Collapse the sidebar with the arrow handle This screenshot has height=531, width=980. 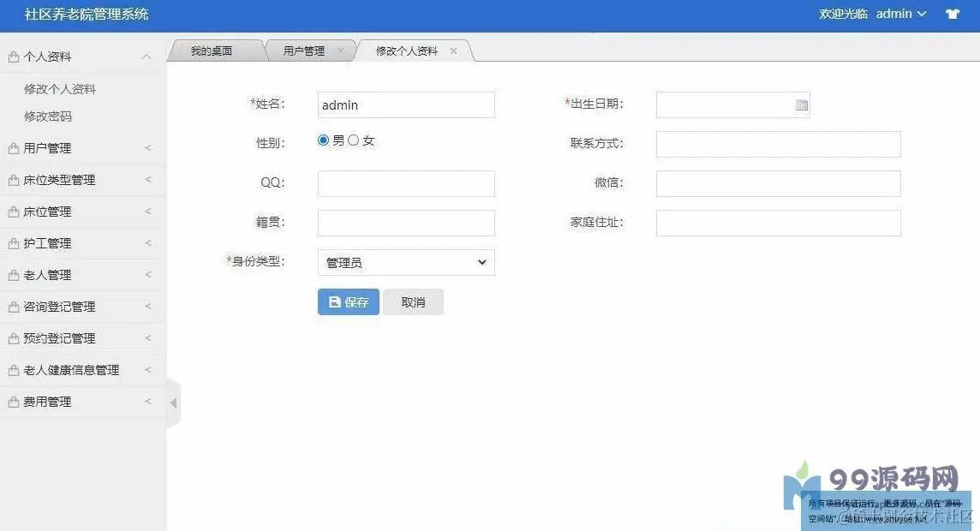174,403
